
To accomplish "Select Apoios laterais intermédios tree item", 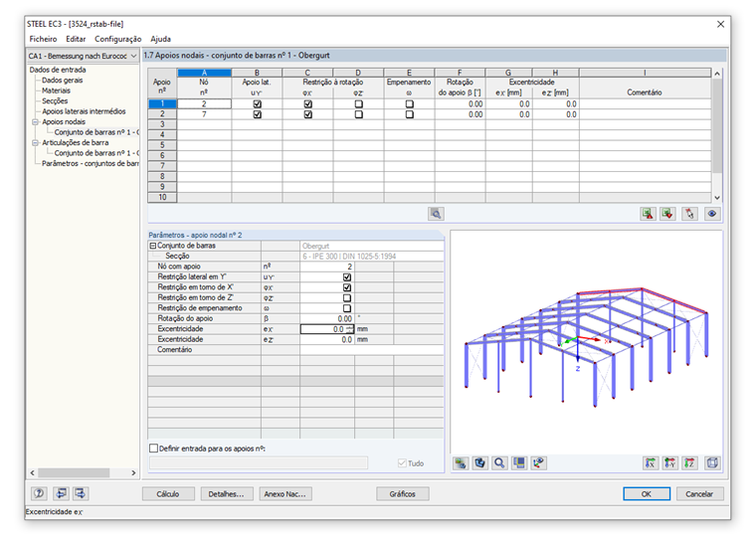I will tap(84, 111).
